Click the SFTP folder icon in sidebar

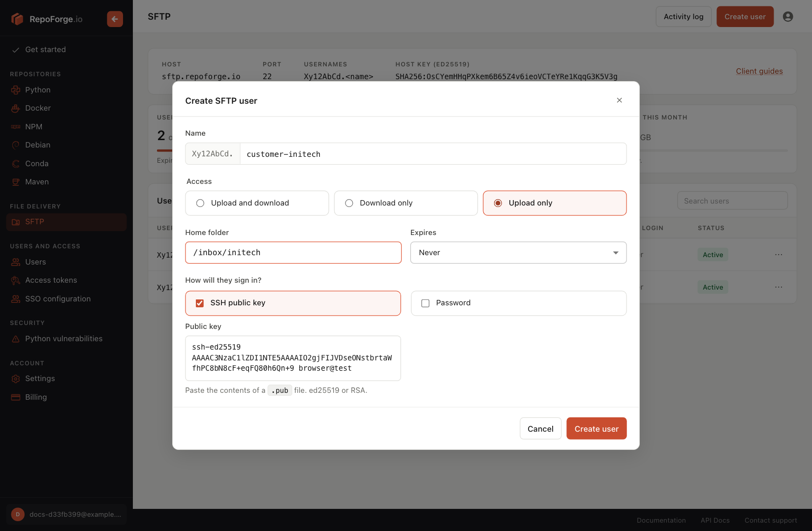[x=16, y=222]
